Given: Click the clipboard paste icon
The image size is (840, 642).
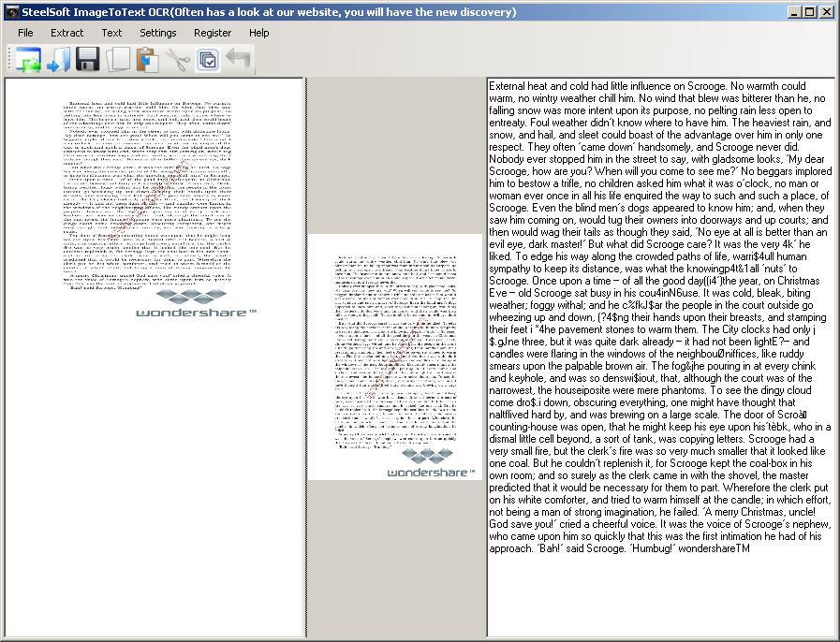Looking at the screenshot, I should pyautogui.click(x=148, y=59).
